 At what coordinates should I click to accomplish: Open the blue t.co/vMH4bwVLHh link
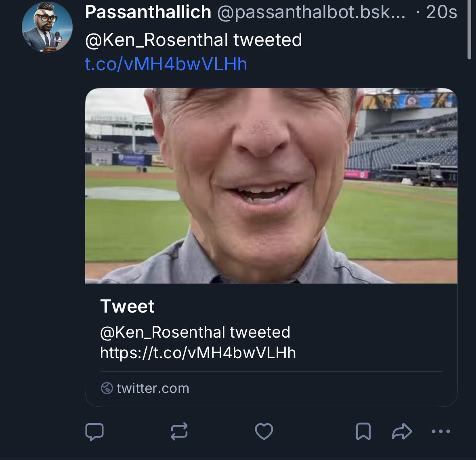[166, 64]
